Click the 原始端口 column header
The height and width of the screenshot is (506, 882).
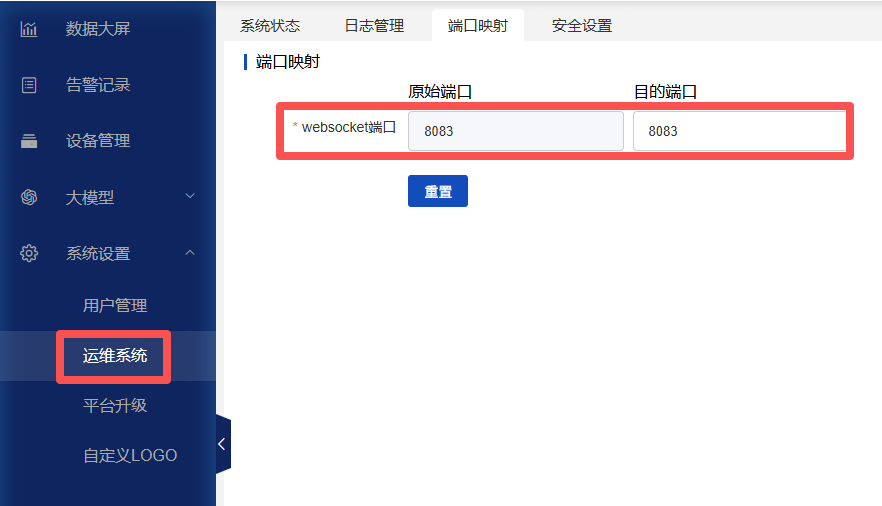(440, 92)
